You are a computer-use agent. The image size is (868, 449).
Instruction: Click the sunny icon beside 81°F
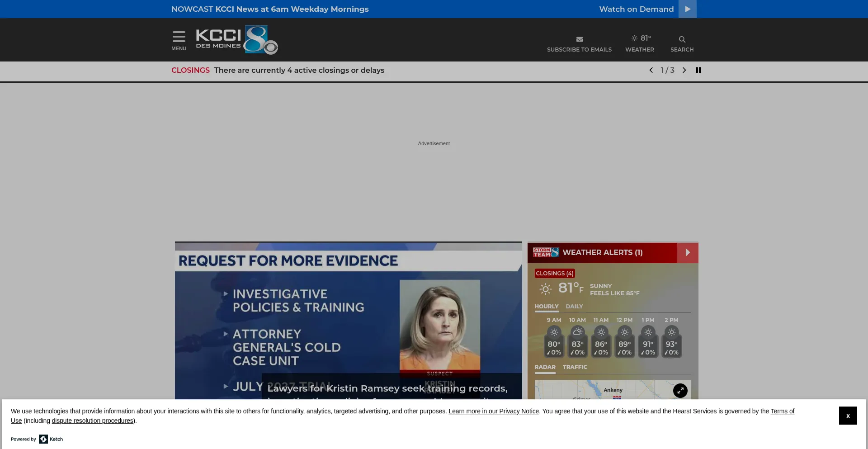pos(546,289)
